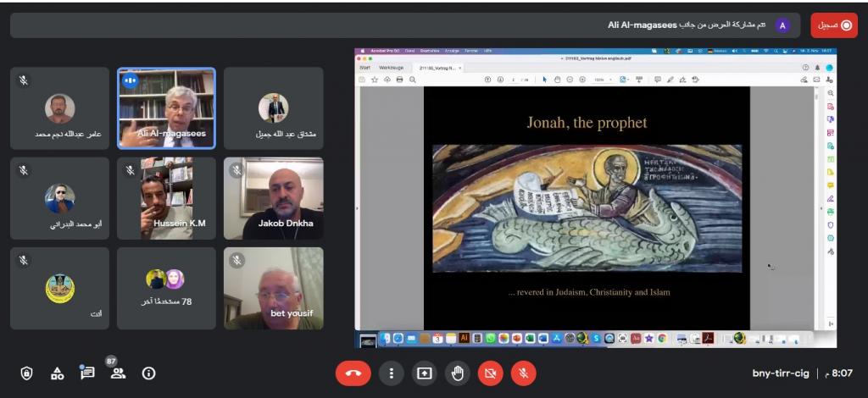
Task: Select Jakob Dnkha's video tile
Action: (x=273, y=198)
